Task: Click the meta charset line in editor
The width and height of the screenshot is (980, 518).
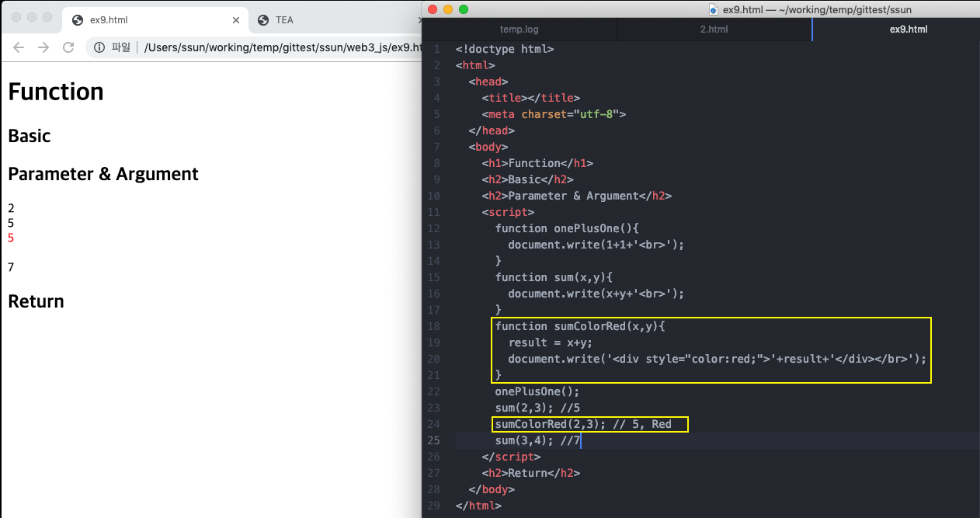Action: 554,114
